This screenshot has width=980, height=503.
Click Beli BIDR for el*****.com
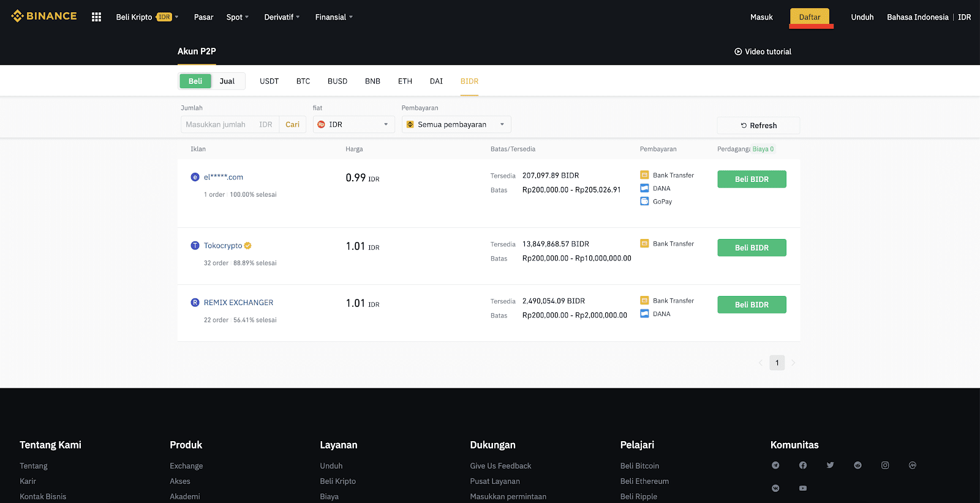(752, 179)
